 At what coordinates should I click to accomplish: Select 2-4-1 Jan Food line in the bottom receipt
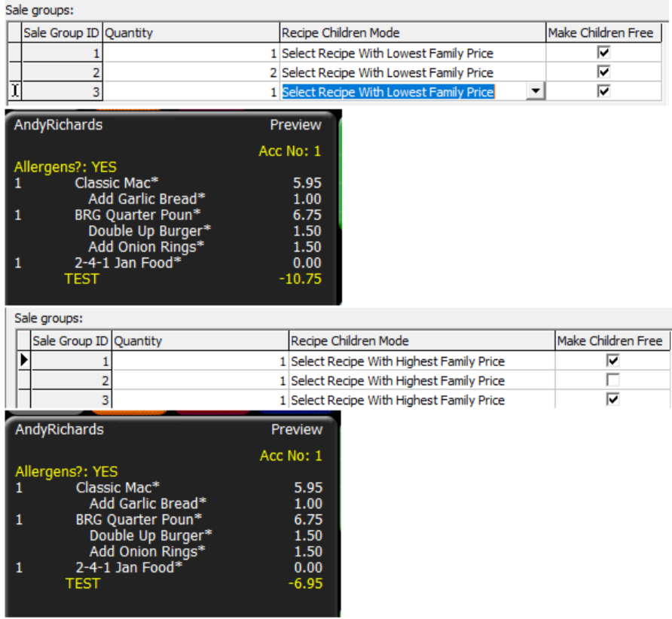[128, 568]
